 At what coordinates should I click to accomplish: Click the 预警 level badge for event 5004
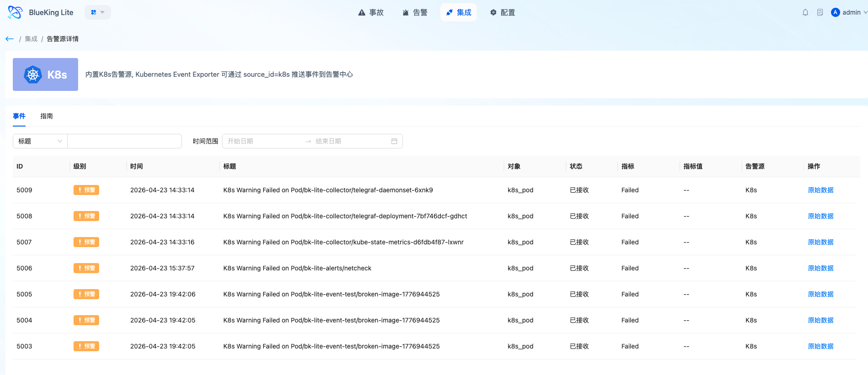point(86,320)
